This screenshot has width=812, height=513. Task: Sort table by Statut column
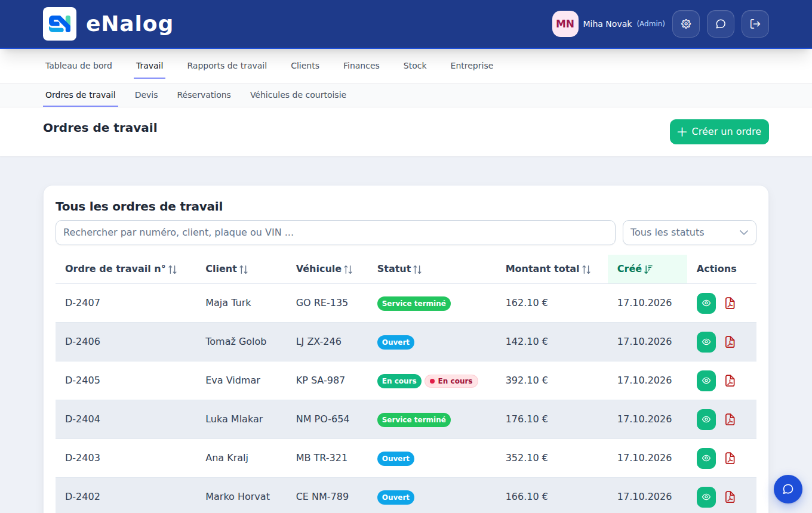(x=399, y=269)
